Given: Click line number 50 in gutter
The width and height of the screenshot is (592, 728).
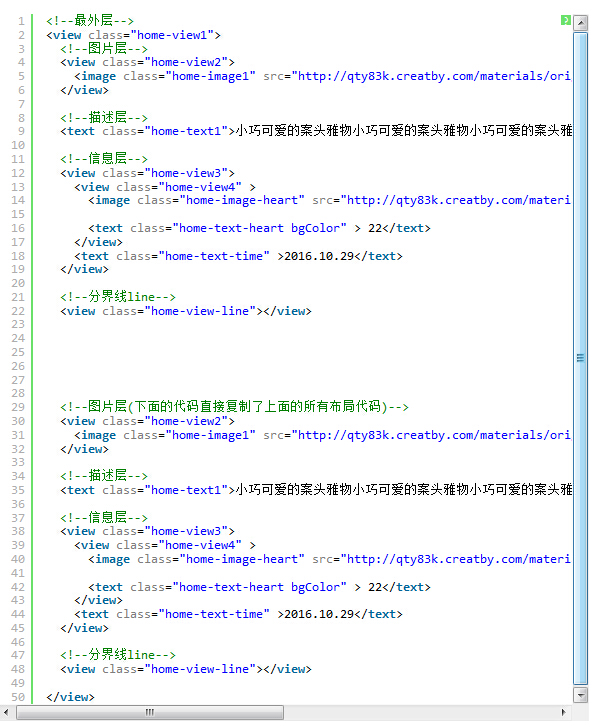Looking at the screenshot, I should click(x=18, y=697).
